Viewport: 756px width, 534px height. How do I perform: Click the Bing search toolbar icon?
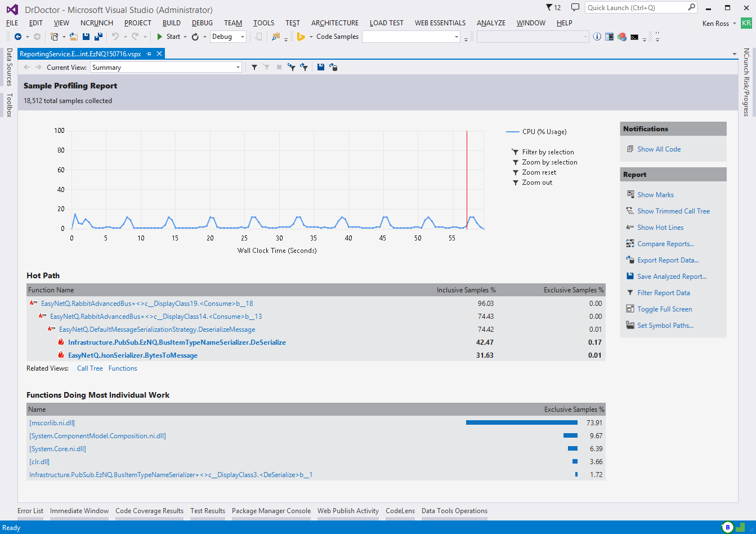[x=301, y=37]
